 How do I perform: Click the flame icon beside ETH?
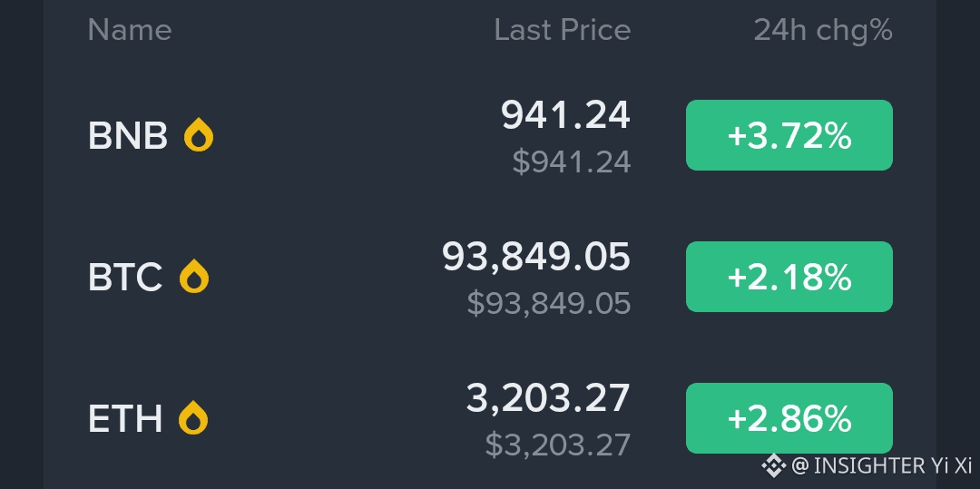pos(194,418)
